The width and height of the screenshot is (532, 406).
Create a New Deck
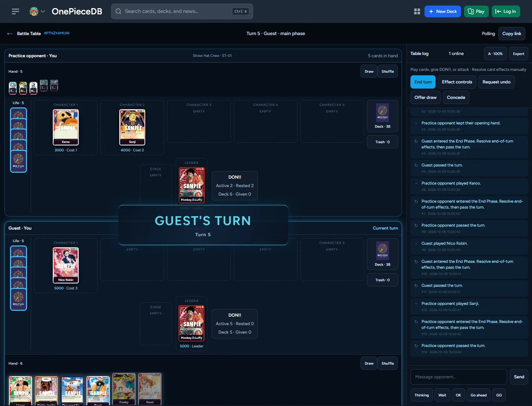point(443,11)
